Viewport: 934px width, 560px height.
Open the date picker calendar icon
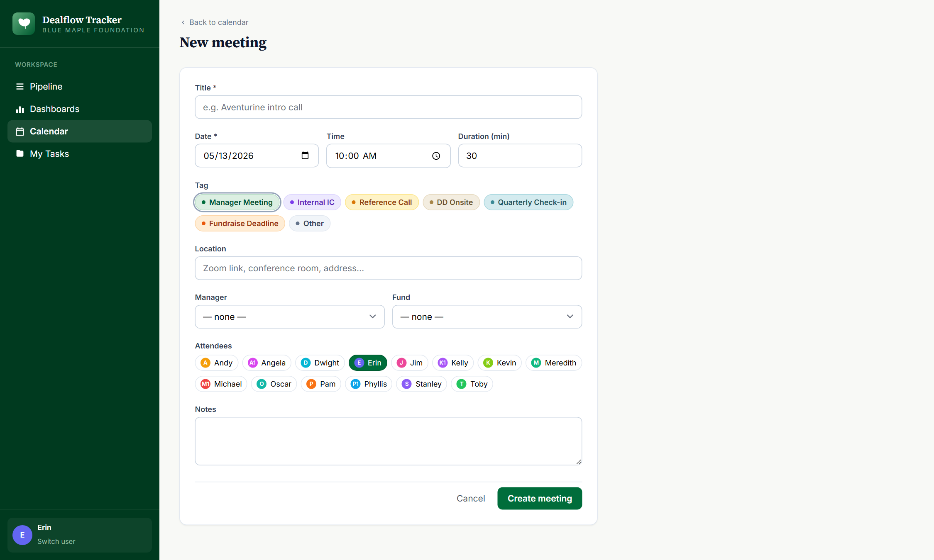pyautogui.click(x=305, y=156)
